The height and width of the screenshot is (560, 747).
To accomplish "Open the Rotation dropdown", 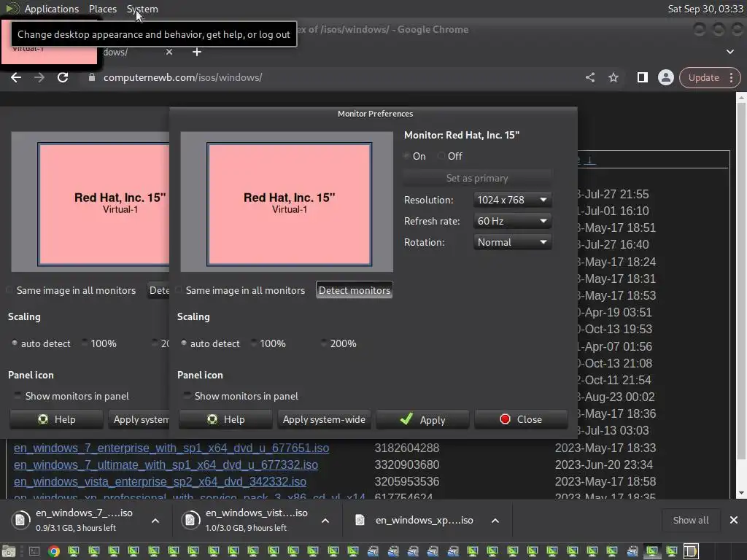I will coord(512,242).
